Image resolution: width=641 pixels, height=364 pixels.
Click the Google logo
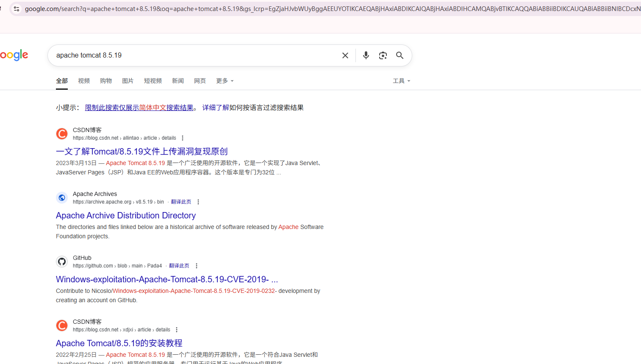click(x=14, y=55)
